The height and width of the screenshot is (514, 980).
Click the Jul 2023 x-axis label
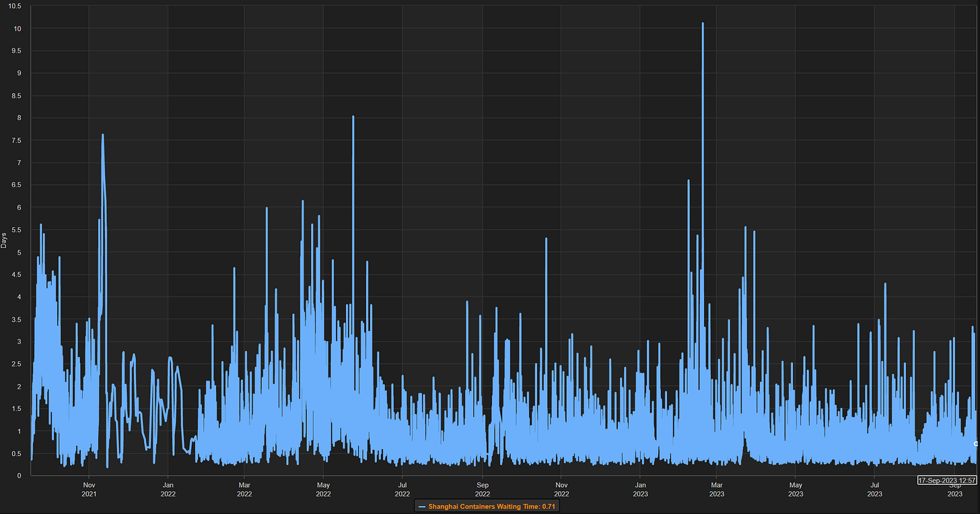(874, 489)
